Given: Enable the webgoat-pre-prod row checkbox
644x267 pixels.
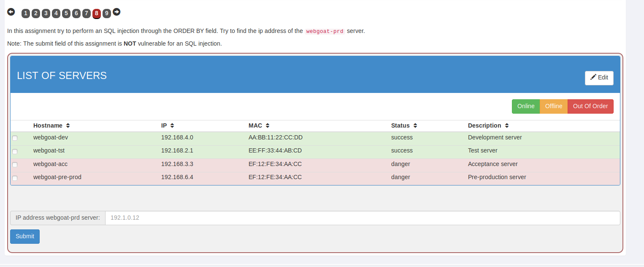Looking at the screenshot, I should 15,178.
